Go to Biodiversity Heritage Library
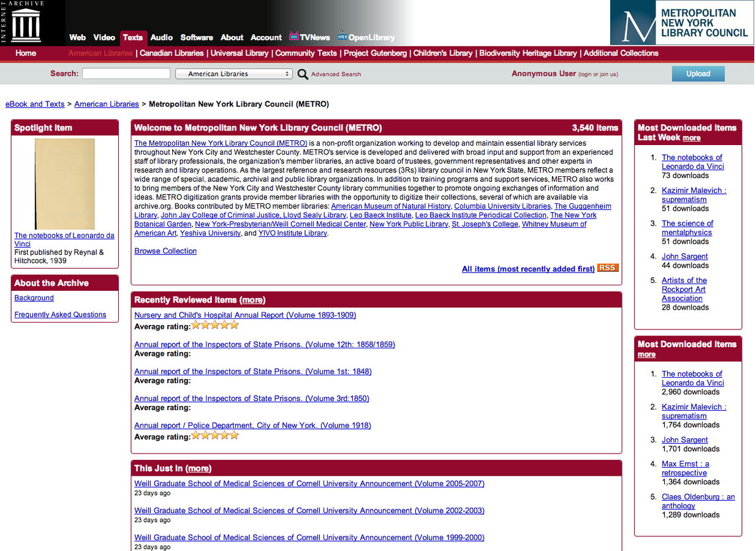The width and height of the screenshot is (756, 551). (528, 53)
